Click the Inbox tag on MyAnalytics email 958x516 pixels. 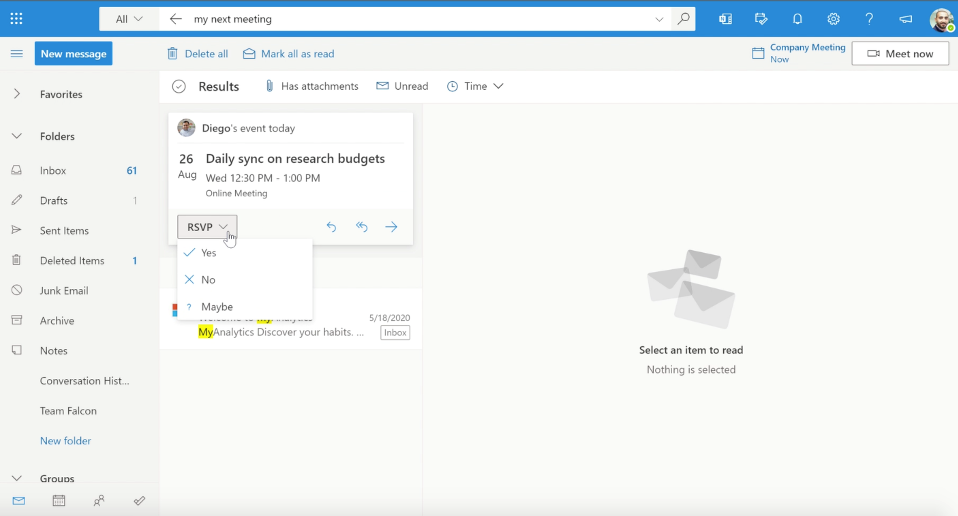(x=395, y=333)
